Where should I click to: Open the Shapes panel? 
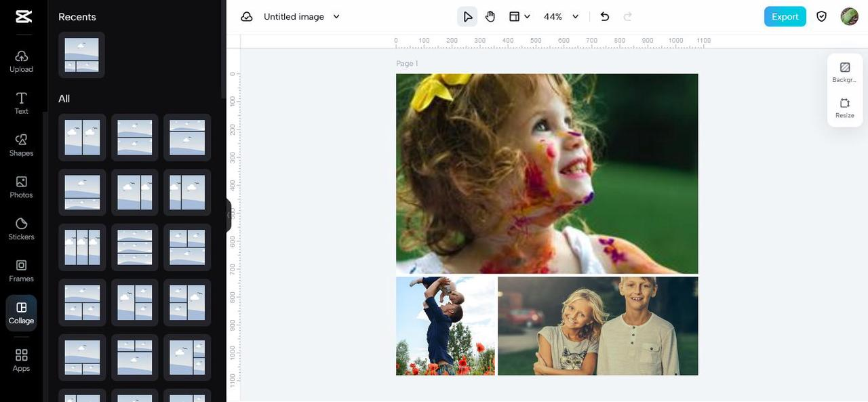pos(21,145)
